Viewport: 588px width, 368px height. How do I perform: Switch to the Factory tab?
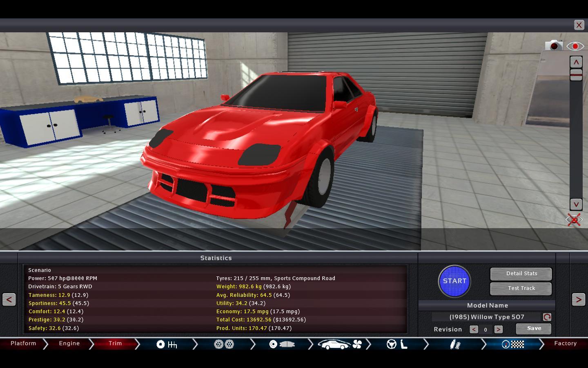(x=565, y=343)
